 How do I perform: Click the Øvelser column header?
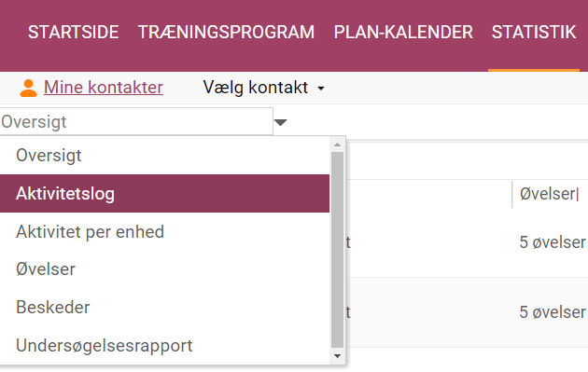549,194
